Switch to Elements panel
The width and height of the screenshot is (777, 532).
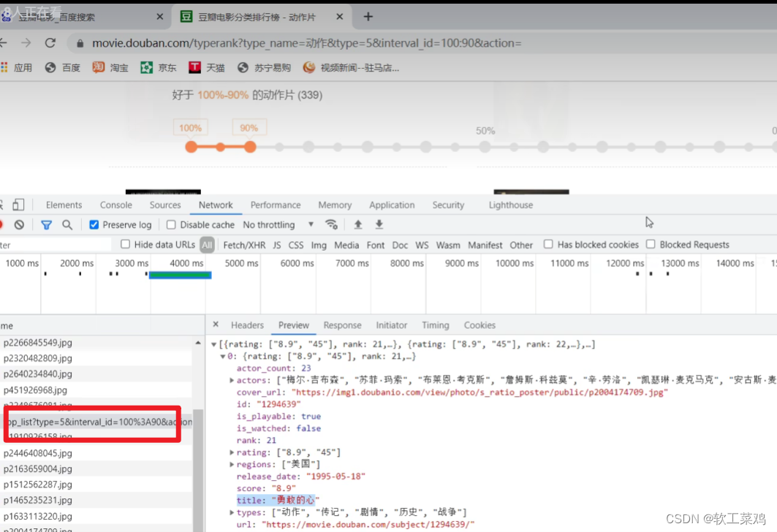click(x=64, y=205)
